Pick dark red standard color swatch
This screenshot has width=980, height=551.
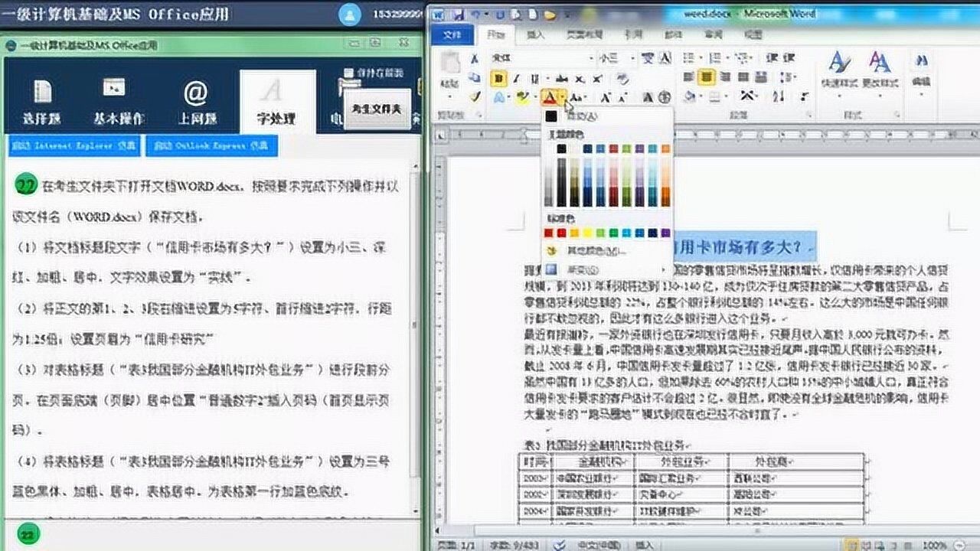click(548, 232)
